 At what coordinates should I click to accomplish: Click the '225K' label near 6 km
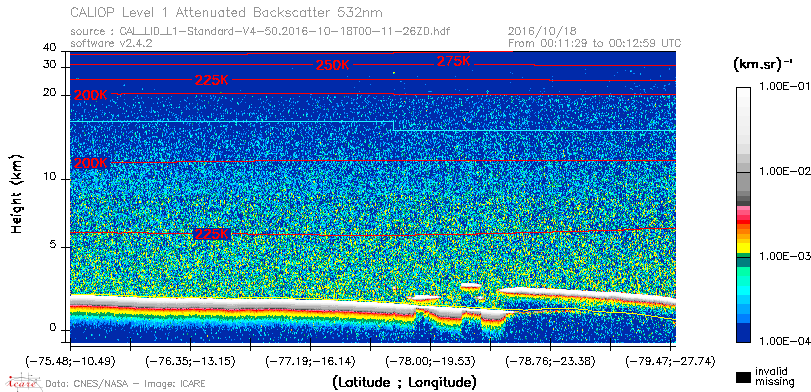[x=212, y=234]
